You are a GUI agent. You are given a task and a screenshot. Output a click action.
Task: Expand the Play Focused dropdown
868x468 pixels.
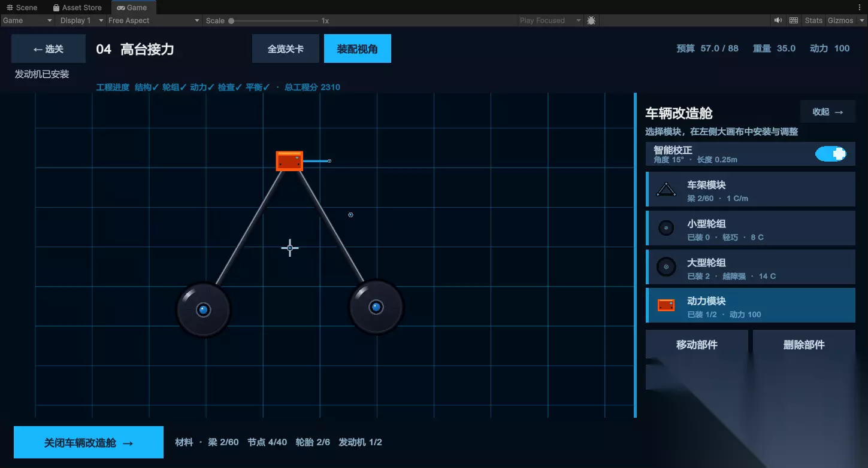point(551,20)
